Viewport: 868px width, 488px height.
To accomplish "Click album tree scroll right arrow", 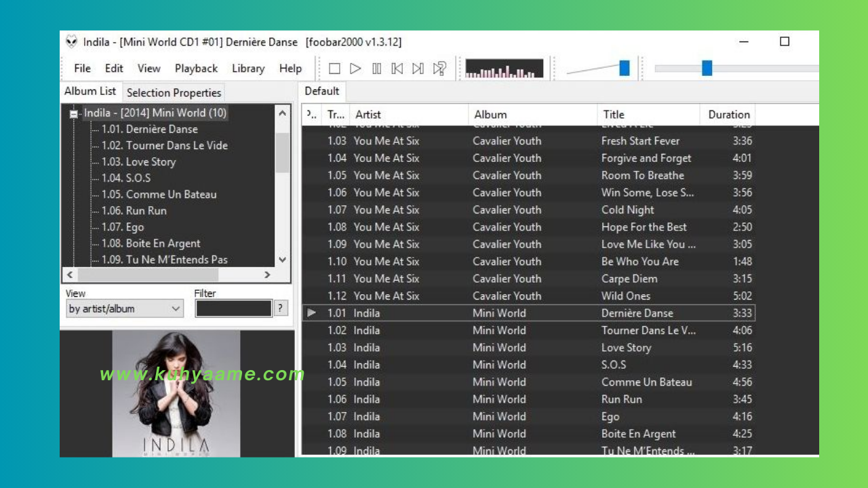I will pos(267,275).
